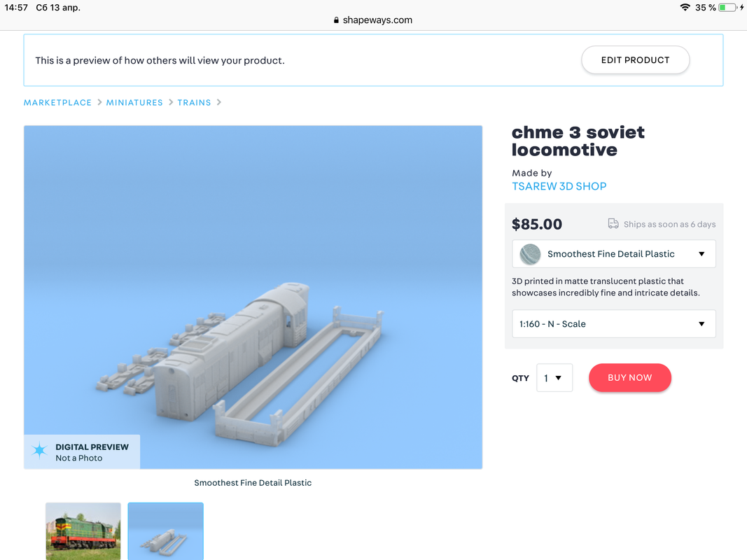Select the green locomotive photo thumbnail
747x560 pixels.
[83, 531]
